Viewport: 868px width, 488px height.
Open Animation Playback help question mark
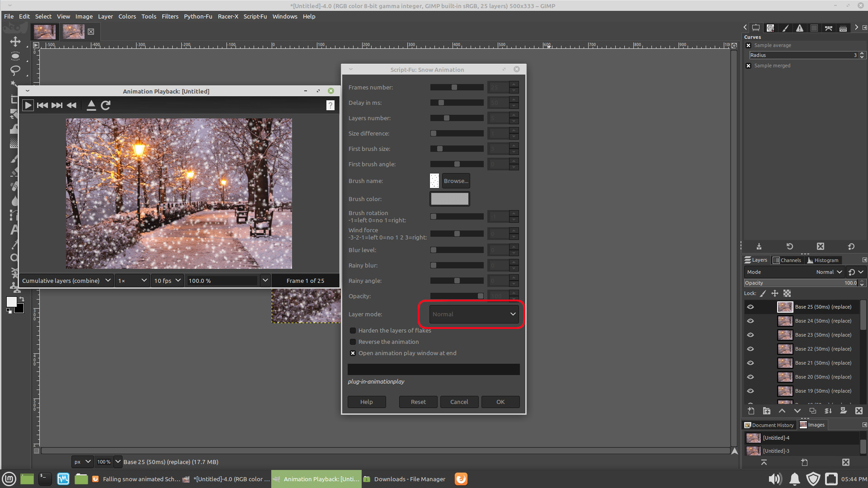330,105
